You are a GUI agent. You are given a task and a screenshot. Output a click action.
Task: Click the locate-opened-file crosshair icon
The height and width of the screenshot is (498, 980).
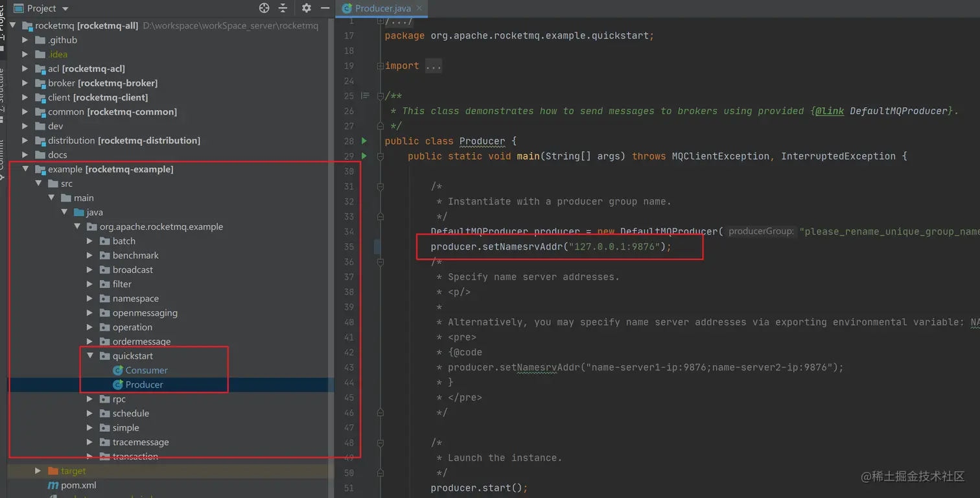coord(264,8)
